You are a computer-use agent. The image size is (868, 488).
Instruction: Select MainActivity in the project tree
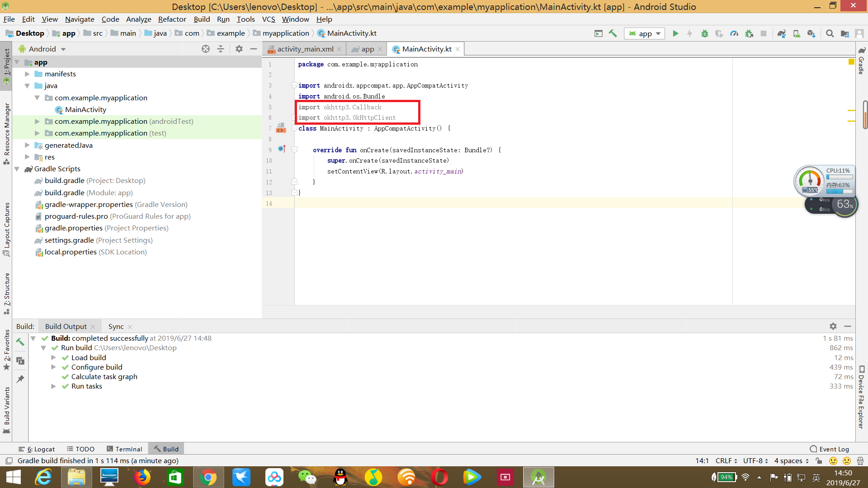pyautogui.click(x=85, y=110)
